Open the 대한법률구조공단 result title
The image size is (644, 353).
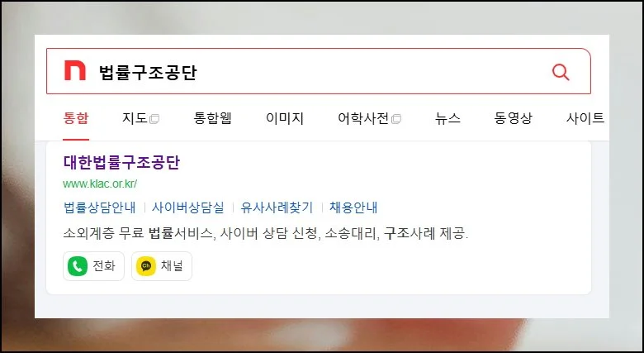pyautogui.click(x=121, y=162)
